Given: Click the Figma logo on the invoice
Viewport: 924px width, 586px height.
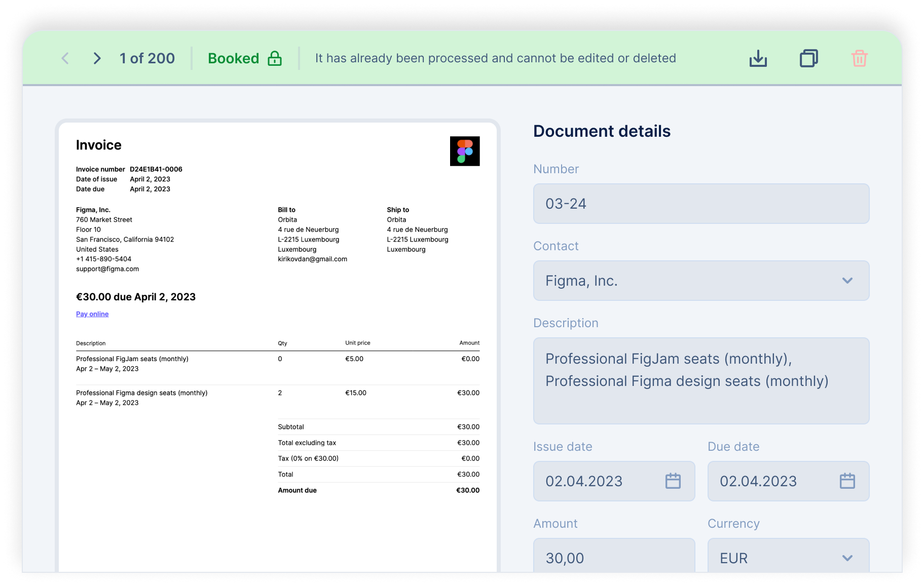Looking at the screenshot, I should (464, 150).
